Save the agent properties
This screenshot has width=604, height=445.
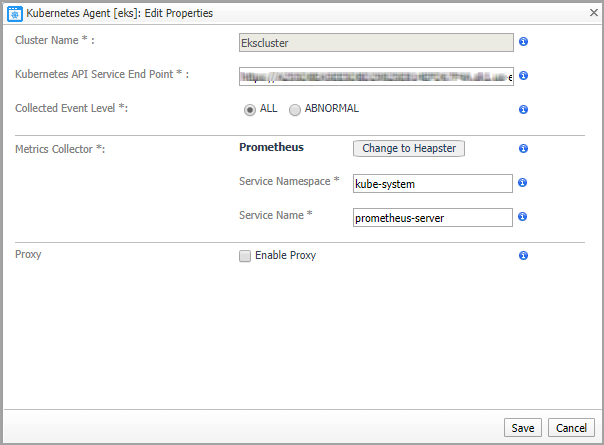click(523, 428)
